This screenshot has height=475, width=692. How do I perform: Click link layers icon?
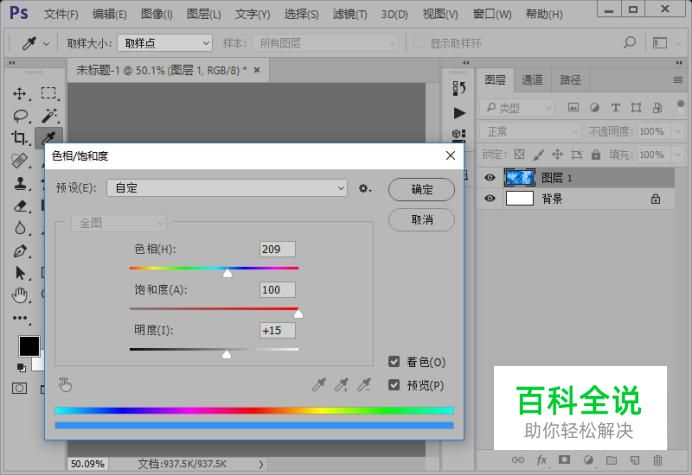tap(518, 460)
